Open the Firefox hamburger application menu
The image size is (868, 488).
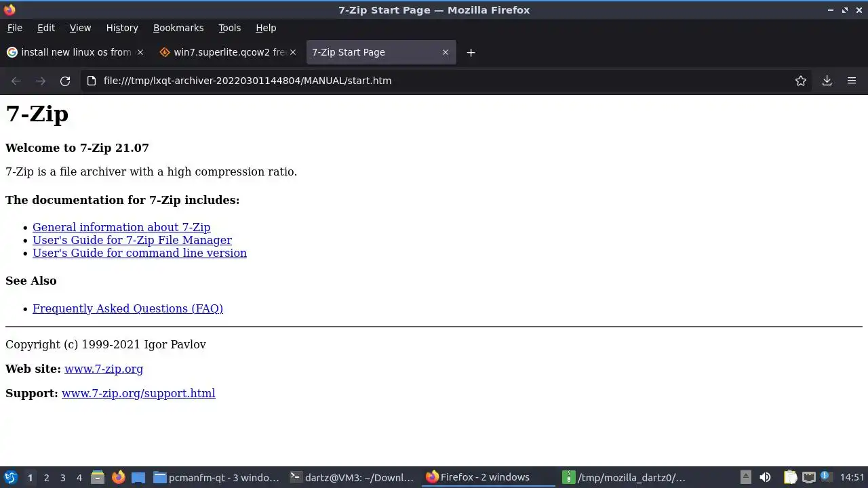tap(852, 81)
